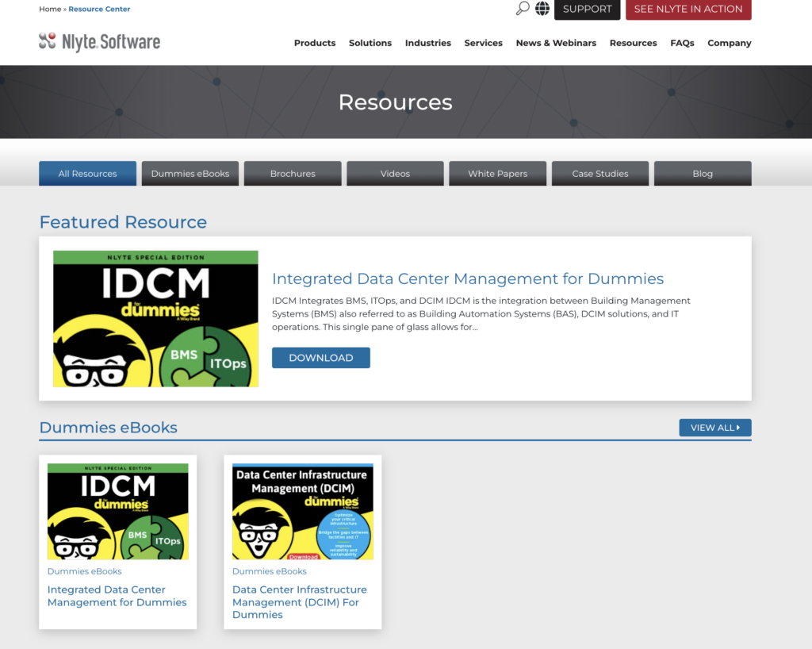
Task: Open Data Center Infrastructure Management (DCIM) For Dummies title
Action: coord(299,602)
